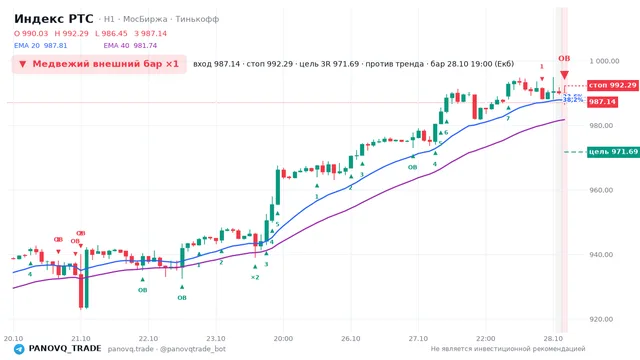
Task: Click the 23.10 date axis label
Action: coord(216,339)
